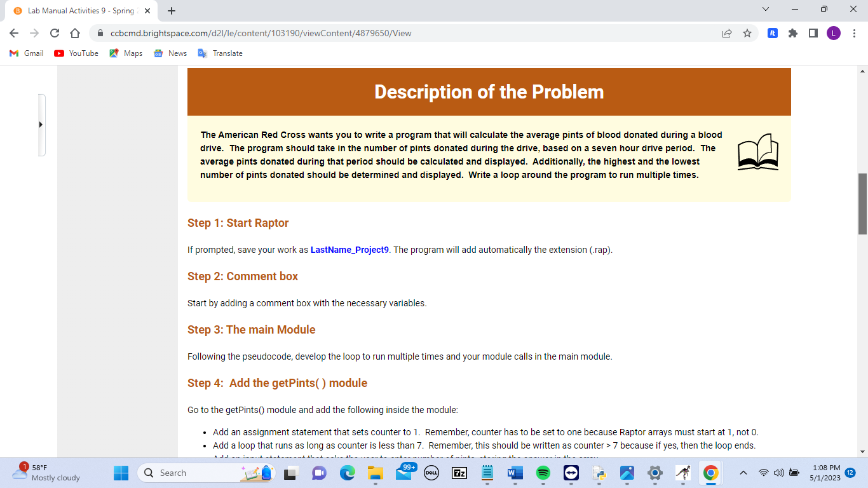This screenshot has height=488, width=868.
Task: Open the Maps bookmark
Action: tap(126, 53)
